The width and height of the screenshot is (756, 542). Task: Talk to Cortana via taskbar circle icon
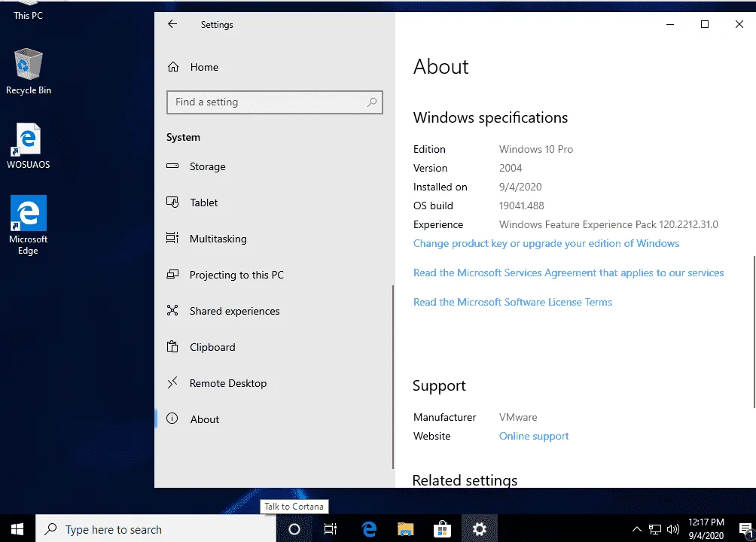point(294,529)
